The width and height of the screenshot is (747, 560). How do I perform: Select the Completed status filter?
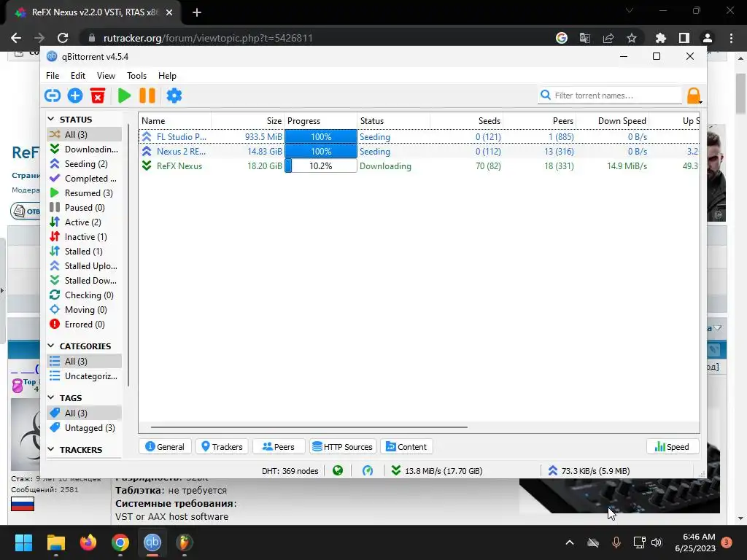point(85,179)
